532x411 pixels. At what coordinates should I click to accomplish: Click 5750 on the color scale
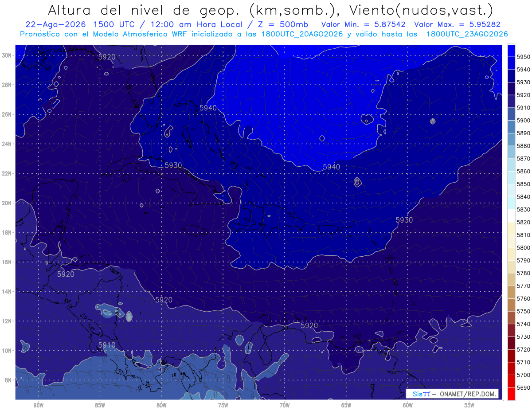tap(524, 311)
